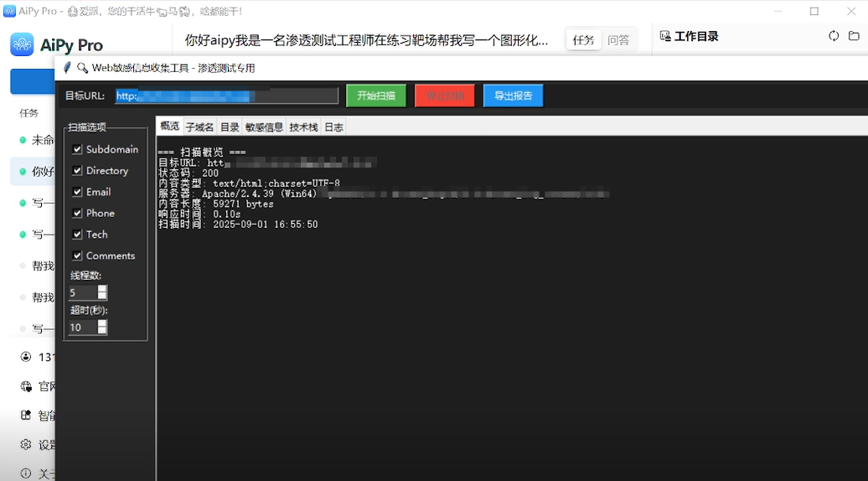Open the 官网 globe icon in sidebar
Viewport: 868px width, 481px height.
[26, 386]
